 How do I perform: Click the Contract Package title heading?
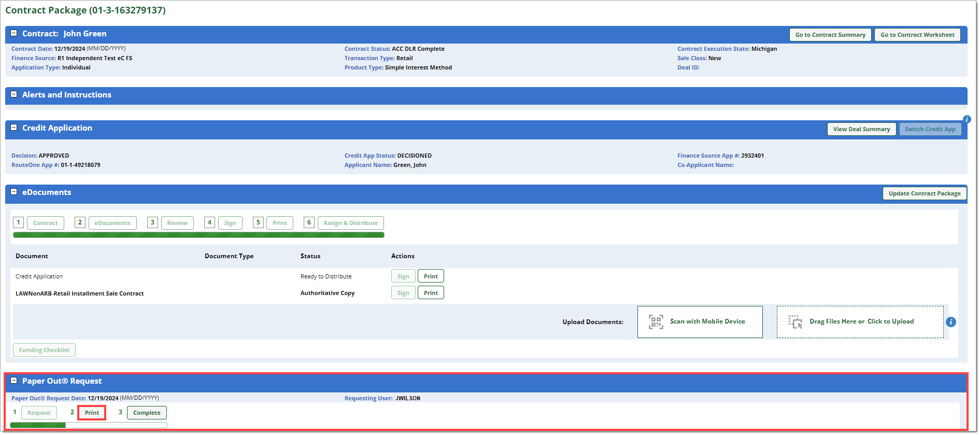click(x=86, y=10)
